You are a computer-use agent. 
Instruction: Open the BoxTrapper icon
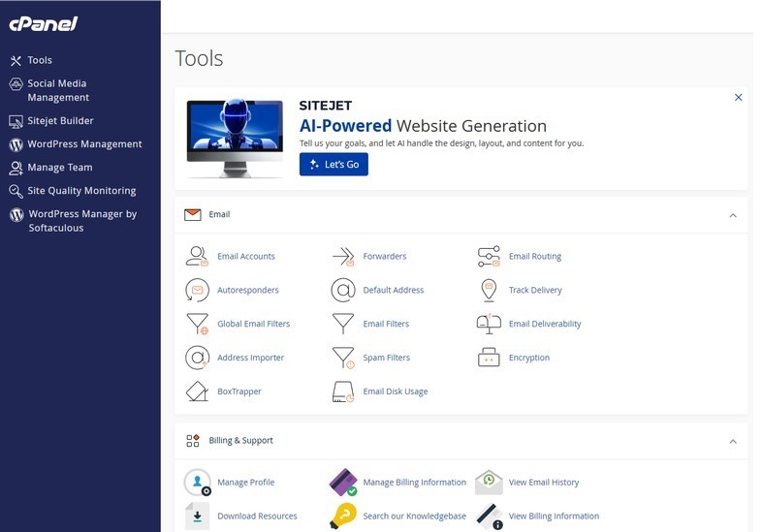[197, 391]
